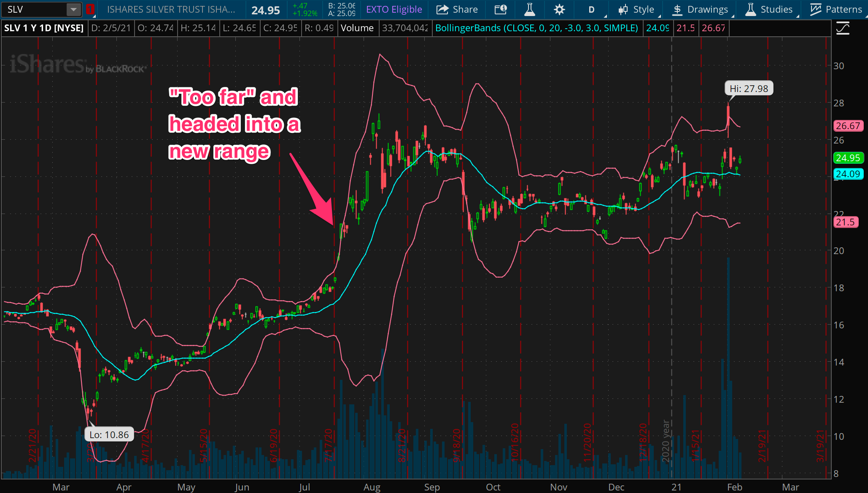This screenshot has width=868, height=493.
Task: Click the 12/18/20 expiration date marker
Action: (642, 443)
